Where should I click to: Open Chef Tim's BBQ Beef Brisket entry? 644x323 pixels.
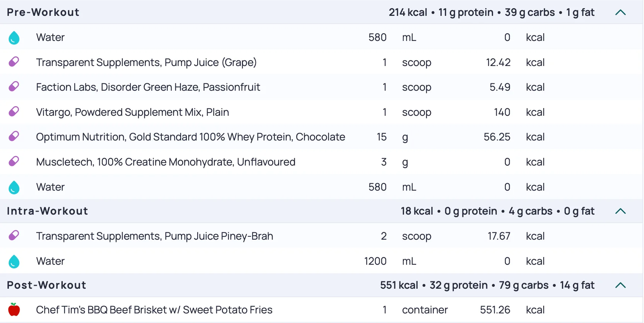(154, 310)
